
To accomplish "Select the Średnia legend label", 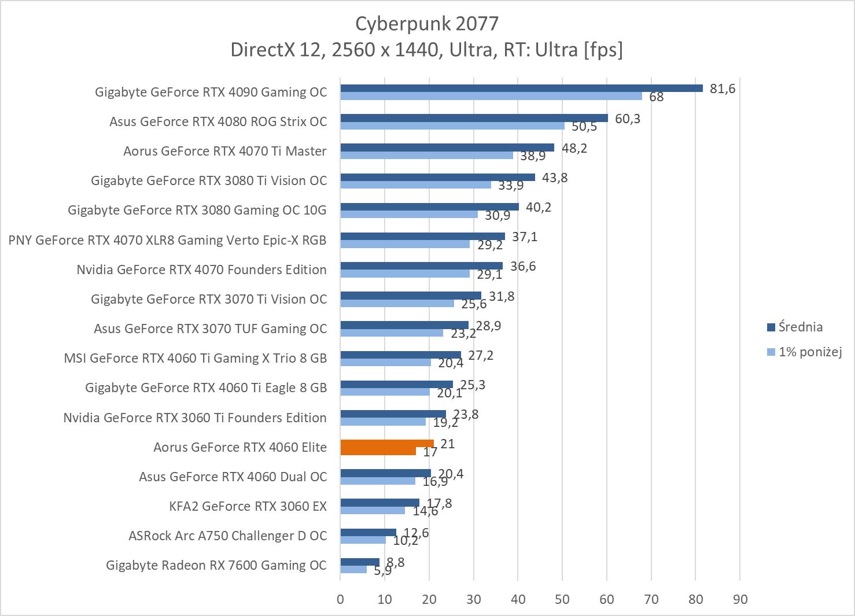I will (800, 327).
